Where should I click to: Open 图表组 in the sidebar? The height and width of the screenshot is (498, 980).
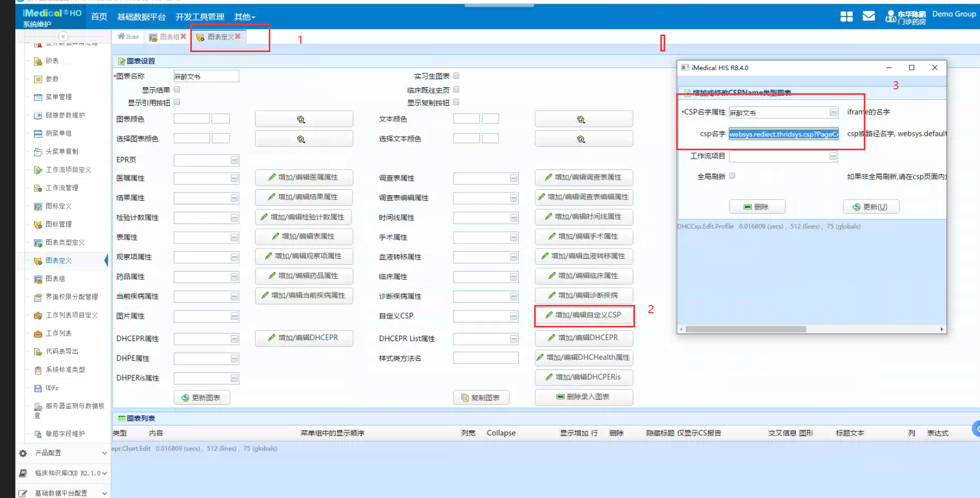click(55, 279)
